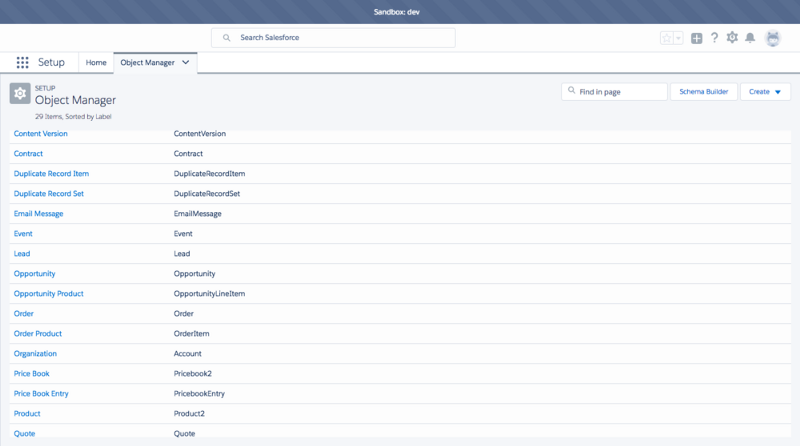
Task: Open the Order object link
Action: pyautogui.click(x=23, y=313)
